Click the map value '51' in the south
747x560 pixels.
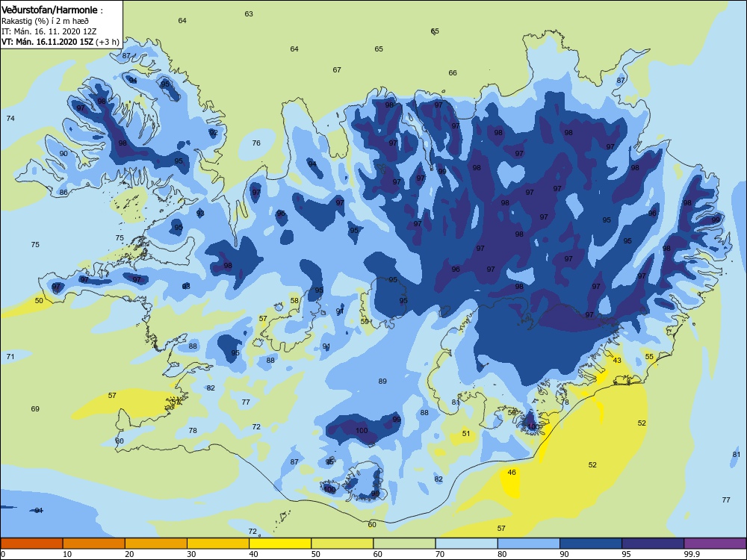466,433
